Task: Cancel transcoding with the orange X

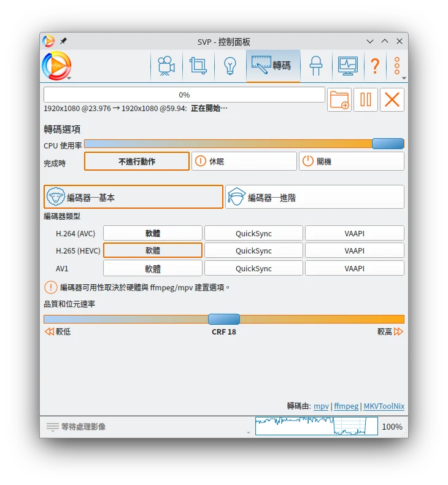Action: point(392,99)
